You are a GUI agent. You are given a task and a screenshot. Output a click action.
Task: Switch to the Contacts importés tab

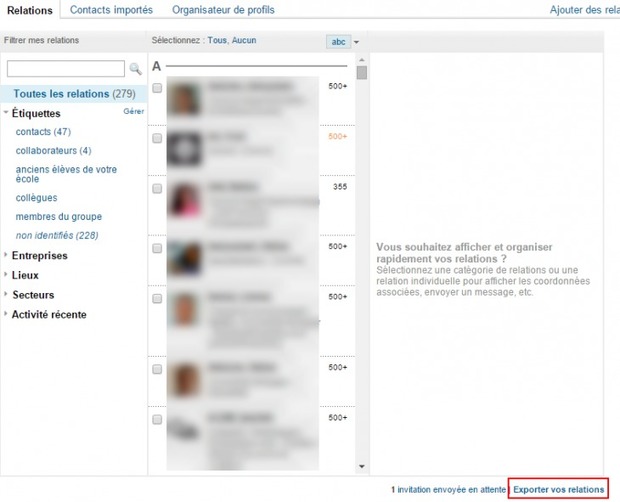(111, 10)
